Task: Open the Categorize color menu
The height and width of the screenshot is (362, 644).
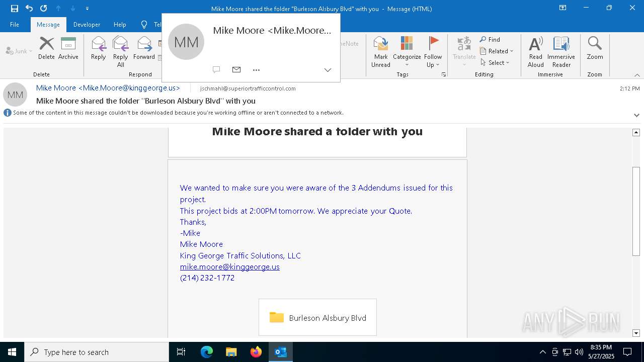Action: tap(407, 52)
